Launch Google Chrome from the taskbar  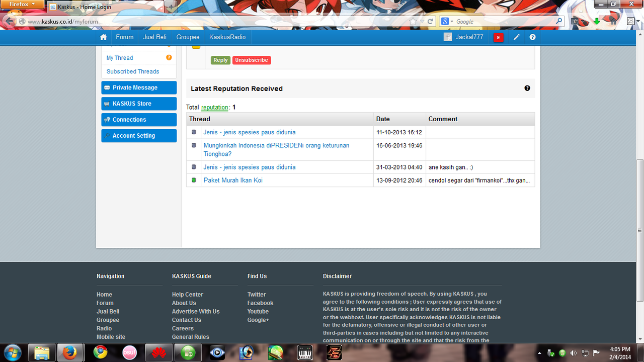click(x=100, y=352)
